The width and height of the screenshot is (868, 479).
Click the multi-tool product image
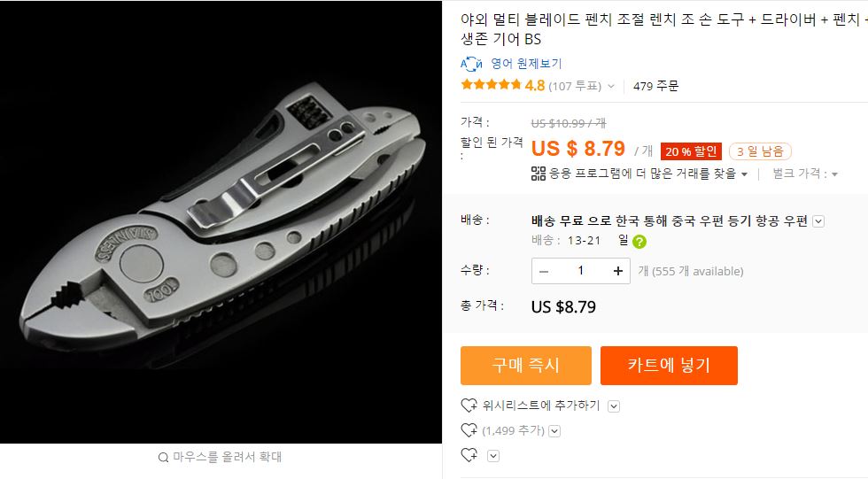pos(221,222)
